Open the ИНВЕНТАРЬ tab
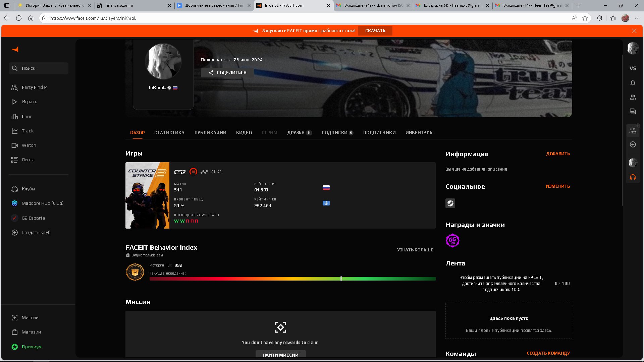Screen dimensions: 644x362 coord(419,132)
